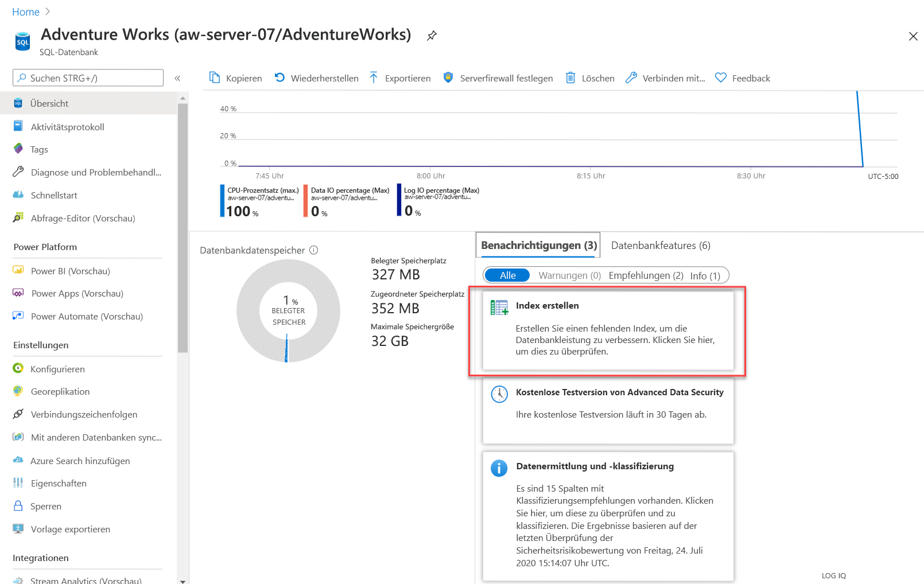The width and height of the screenshot is (924, 584).
Task: Click the Exportieren upload arrow icon
Action: coord(374,77)
